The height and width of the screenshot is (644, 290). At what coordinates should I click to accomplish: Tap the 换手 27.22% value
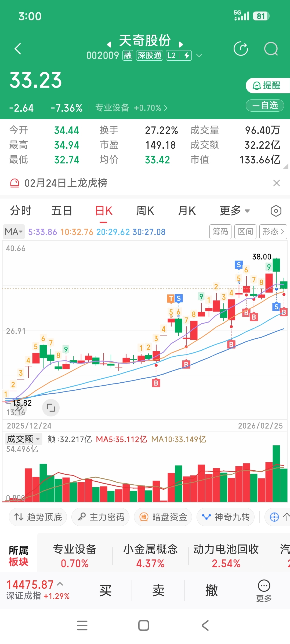(161, 130)
